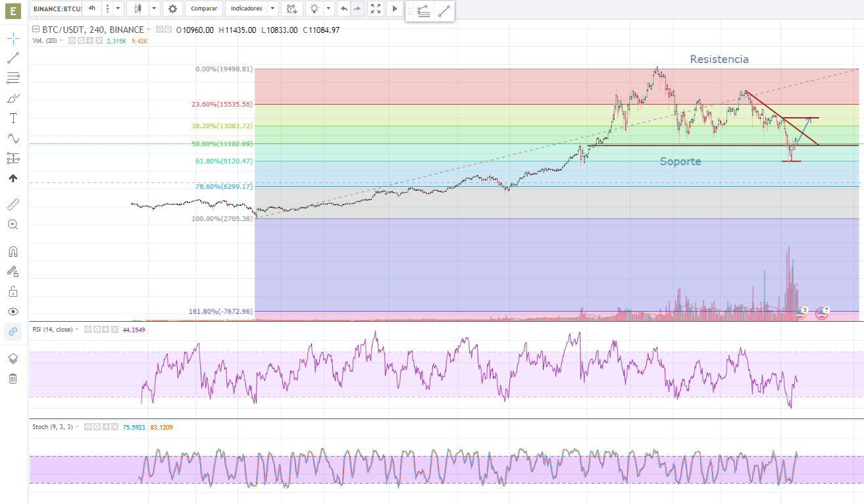Toggle lock all drawing tools
The height and width of the screenshot is (504, 864).
(13, 291)
